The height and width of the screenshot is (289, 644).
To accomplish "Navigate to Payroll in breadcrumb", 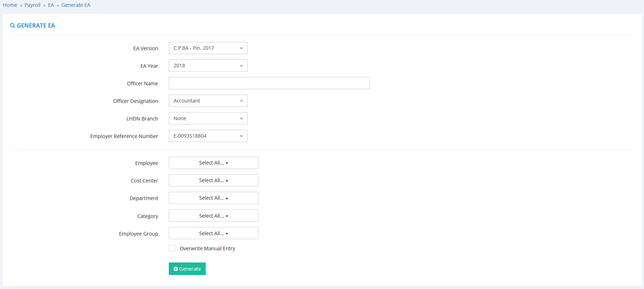I will [x=32, y=5].
